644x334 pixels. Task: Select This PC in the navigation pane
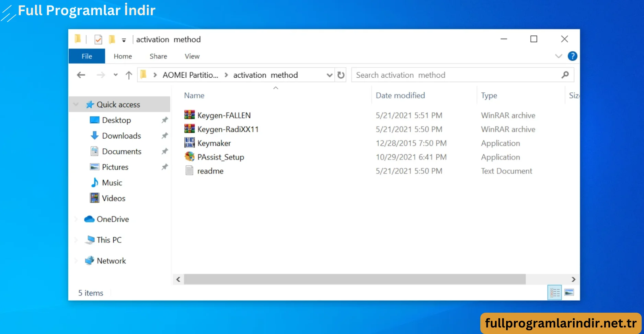pyautogui.click(x=109, y=240)
